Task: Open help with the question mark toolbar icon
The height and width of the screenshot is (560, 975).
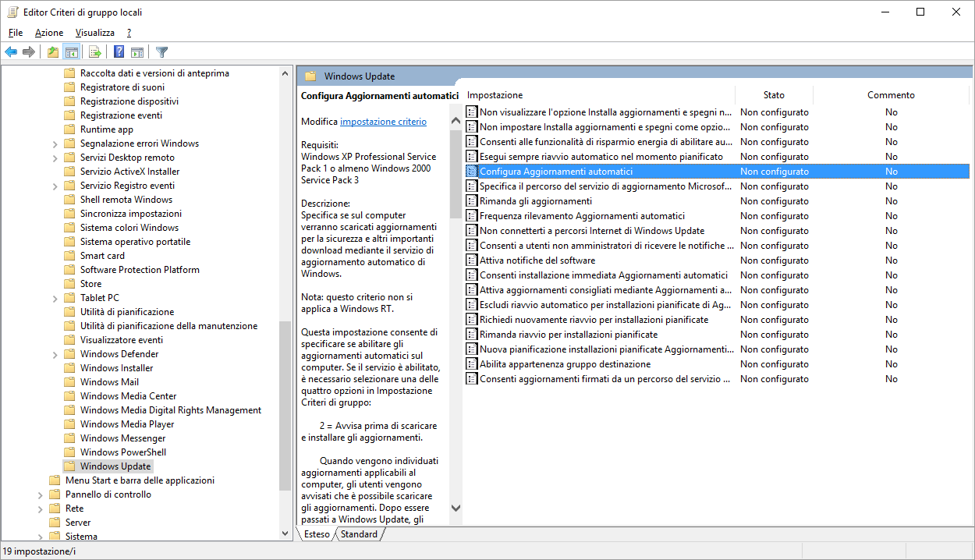Action: point(119,52)
